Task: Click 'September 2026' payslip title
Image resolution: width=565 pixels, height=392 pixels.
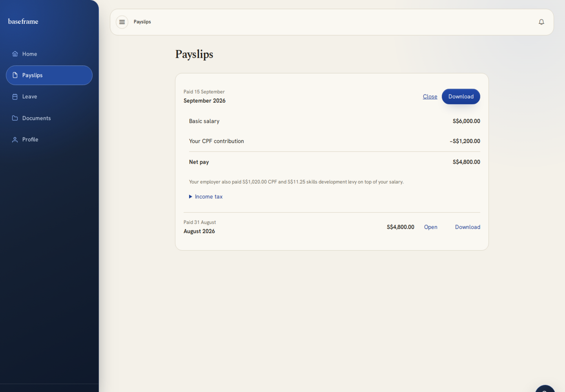Action: 204,101
